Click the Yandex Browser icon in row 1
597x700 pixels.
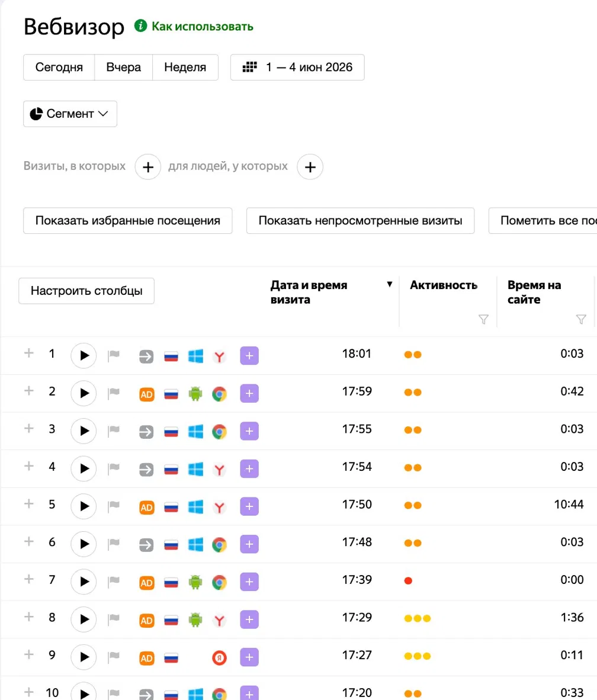point(219,357)
